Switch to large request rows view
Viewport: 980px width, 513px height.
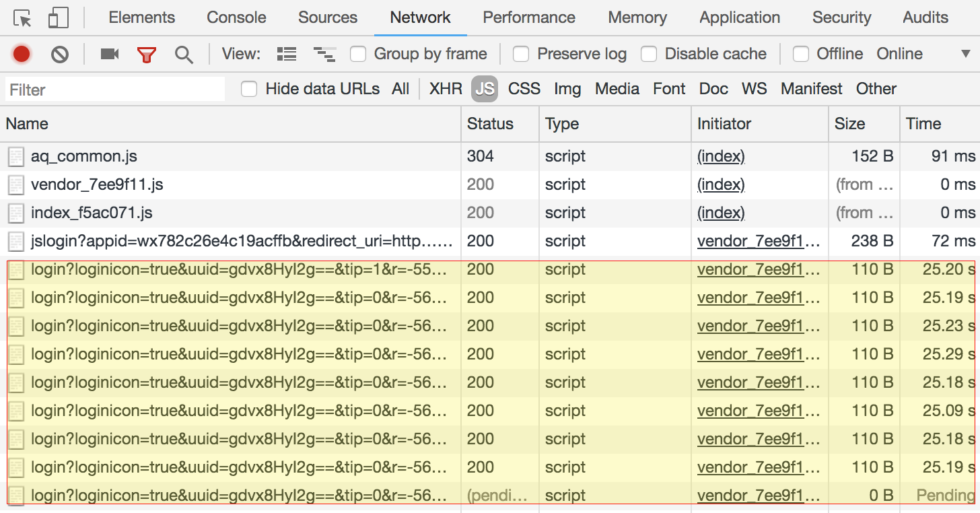[x=287, y=54]
